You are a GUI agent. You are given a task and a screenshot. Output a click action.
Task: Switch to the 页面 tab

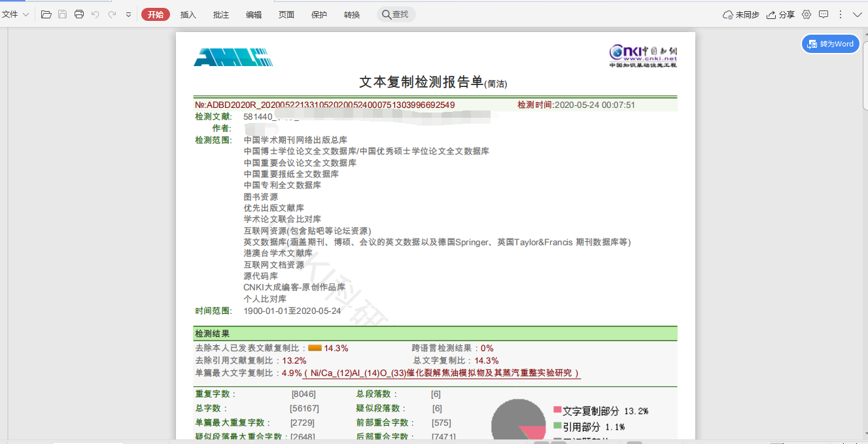286,14
